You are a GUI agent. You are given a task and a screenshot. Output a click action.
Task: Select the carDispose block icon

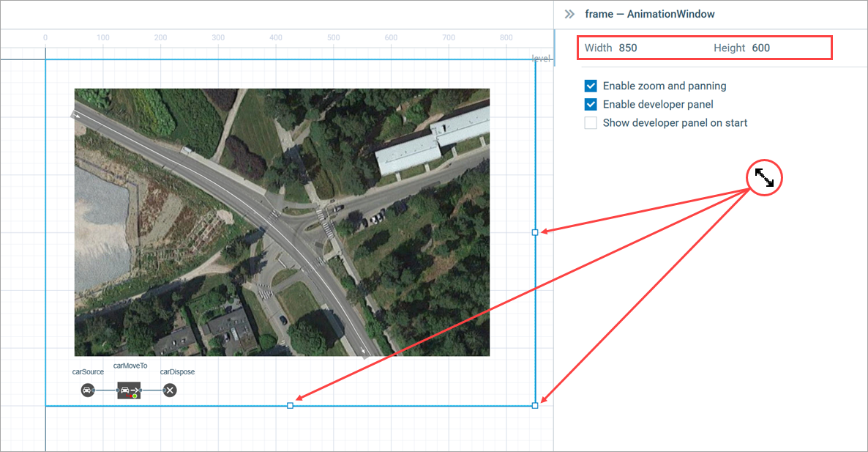[x=170, y=390]
